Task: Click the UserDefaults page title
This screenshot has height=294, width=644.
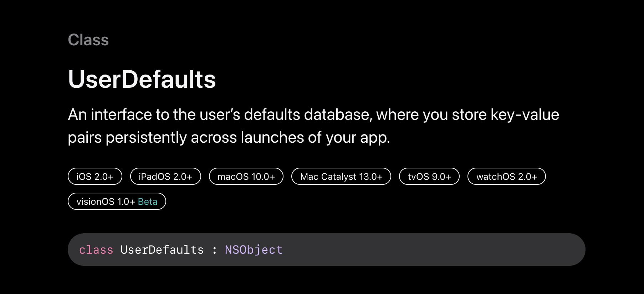Action: (142, 79)
